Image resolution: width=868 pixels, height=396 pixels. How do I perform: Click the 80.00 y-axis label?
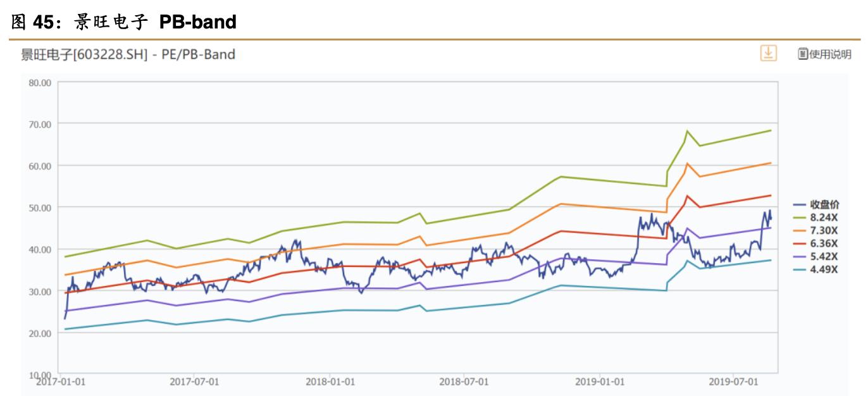(39, 82)
